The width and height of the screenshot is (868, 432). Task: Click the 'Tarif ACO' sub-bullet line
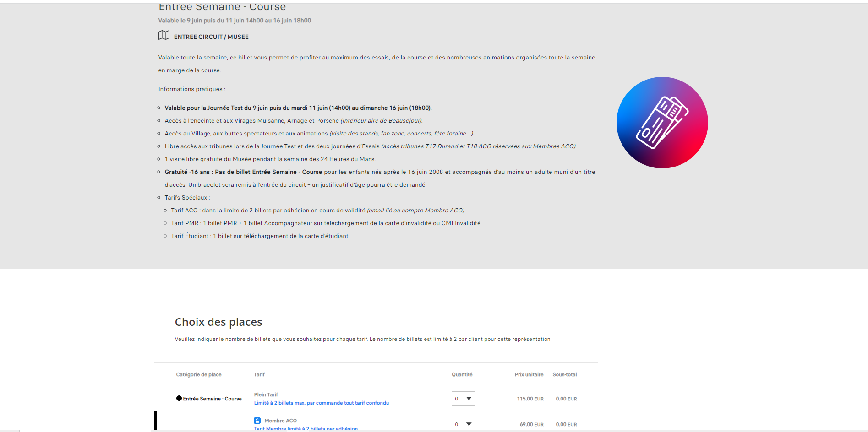tap(318, 211)
